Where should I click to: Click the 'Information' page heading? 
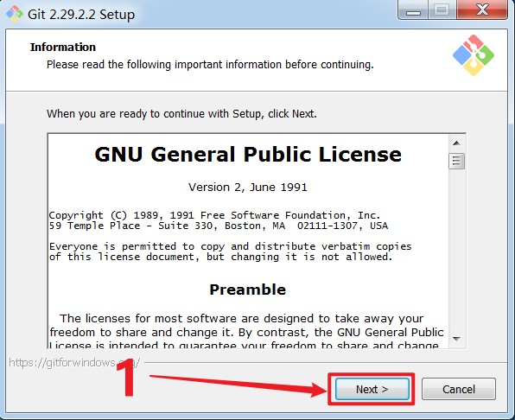63,47
